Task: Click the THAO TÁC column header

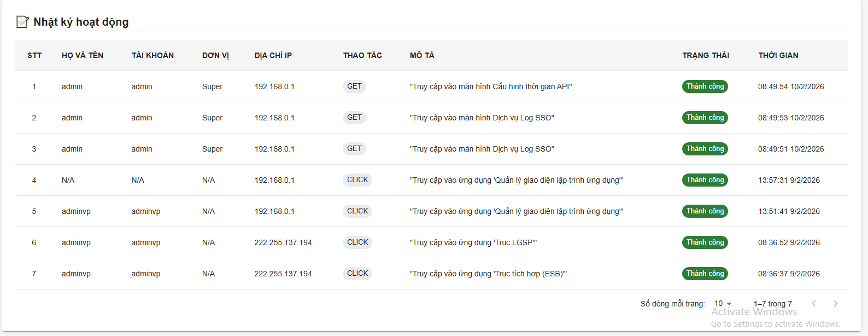Action: click(x=362, y=55)
